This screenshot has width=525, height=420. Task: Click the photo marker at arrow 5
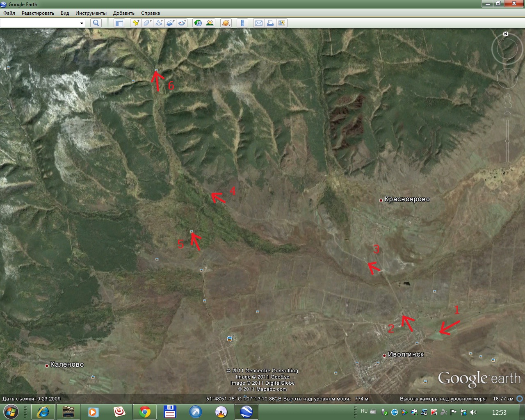click(192, 232)
